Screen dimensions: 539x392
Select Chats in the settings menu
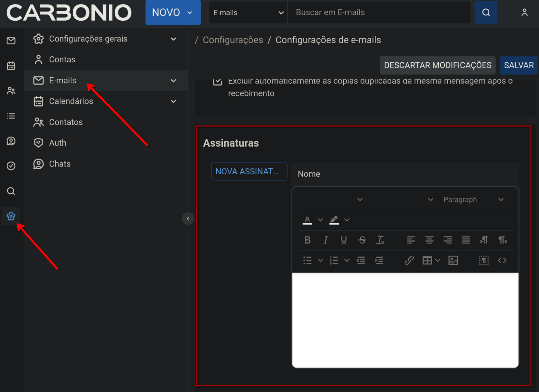coord(106,164)
